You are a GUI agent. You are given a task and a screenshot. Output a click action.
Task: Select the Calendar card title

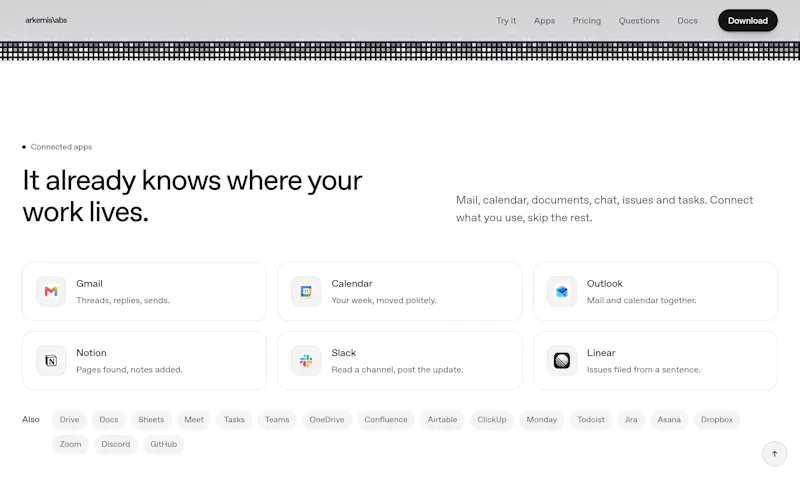(352, 284)
